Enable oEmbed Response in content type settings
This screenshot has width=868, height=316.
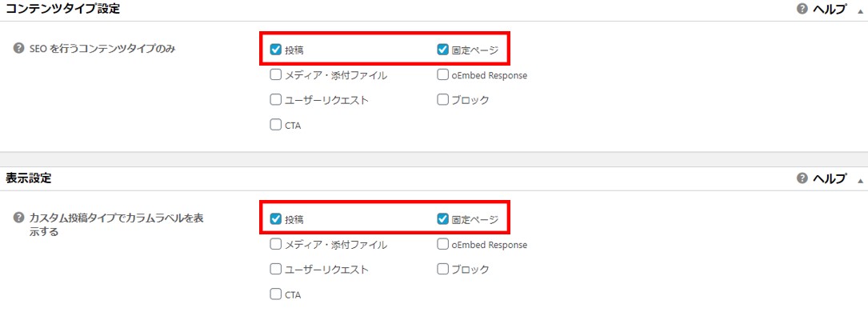coord(442,74)
